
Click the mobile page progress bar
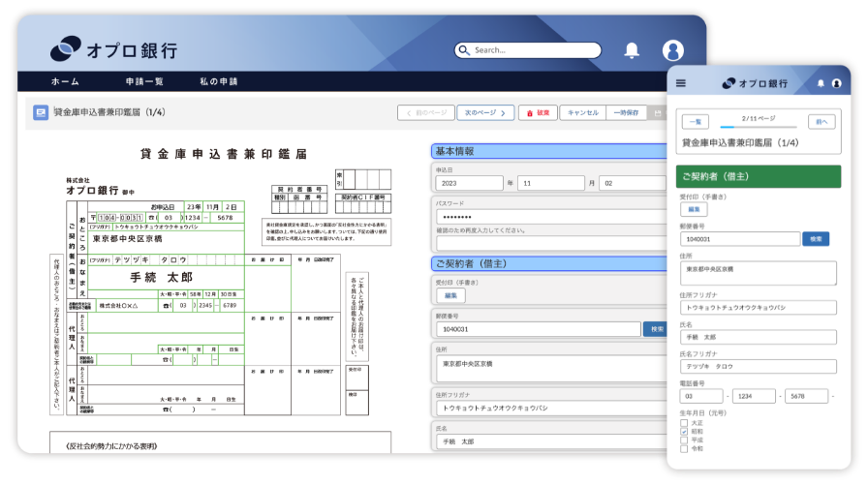758,126
